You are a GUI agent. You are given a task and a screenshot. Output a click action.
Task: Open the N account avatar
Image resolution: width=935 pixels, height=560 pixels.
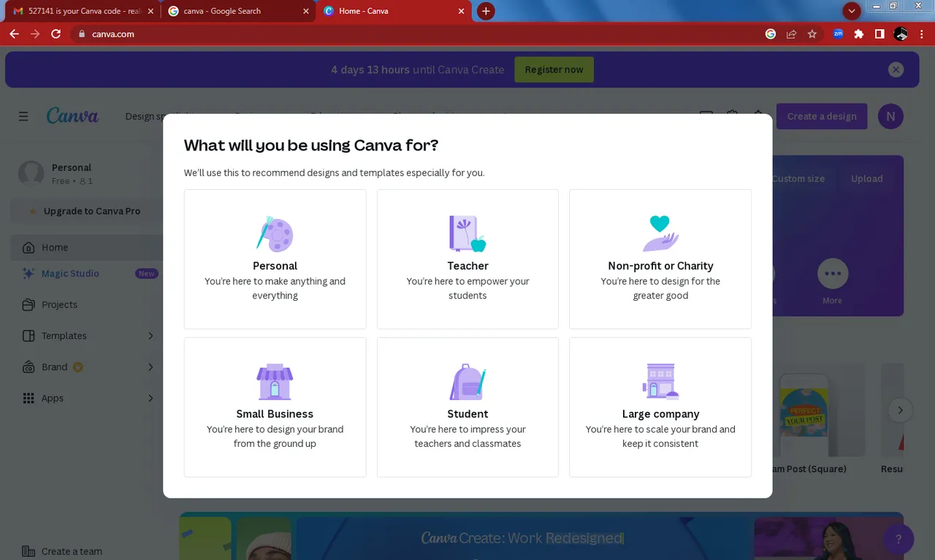890,116
